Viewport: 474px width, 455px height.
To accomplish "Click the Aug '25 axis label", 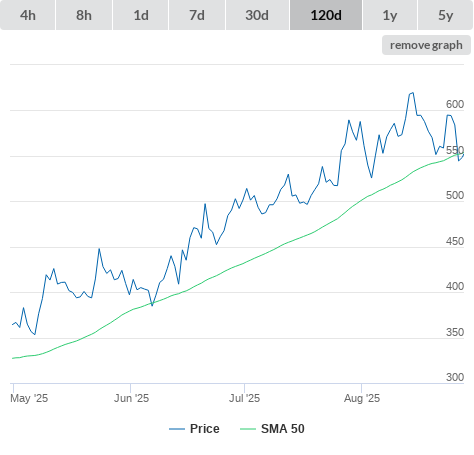I will click(x=362, y=398).
